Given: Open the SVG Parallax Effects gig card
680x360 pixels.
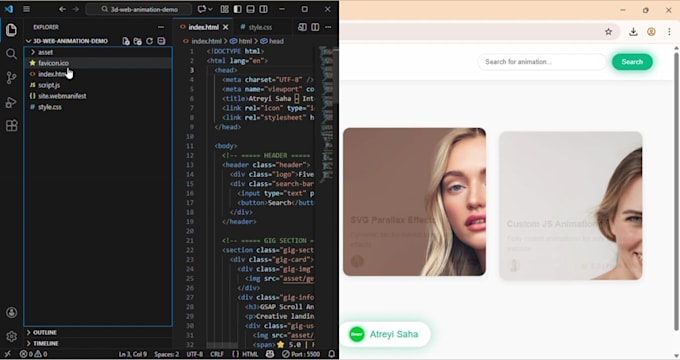Looking at the screenshot, I should [414, 202].
